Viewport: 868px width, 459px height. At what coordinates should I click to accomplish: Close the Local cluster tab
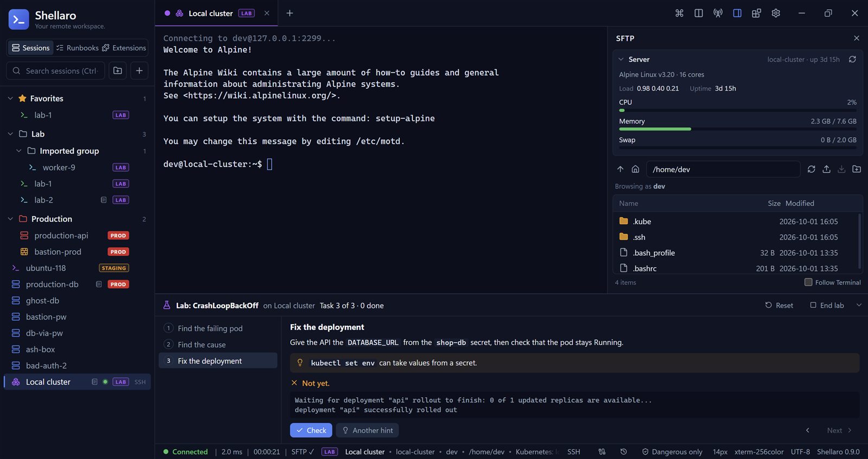tap(267, 13)
